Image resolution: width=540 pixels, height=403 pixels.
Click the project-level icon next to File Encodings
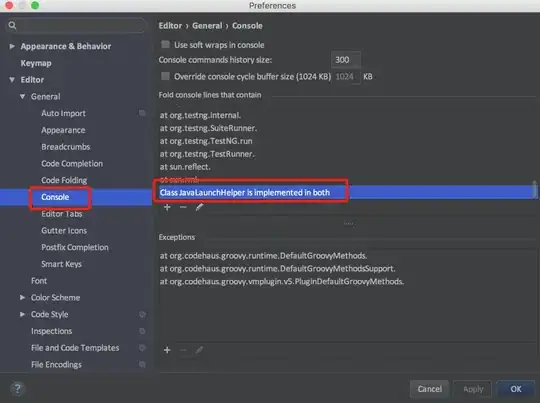(x=142, y=364)
